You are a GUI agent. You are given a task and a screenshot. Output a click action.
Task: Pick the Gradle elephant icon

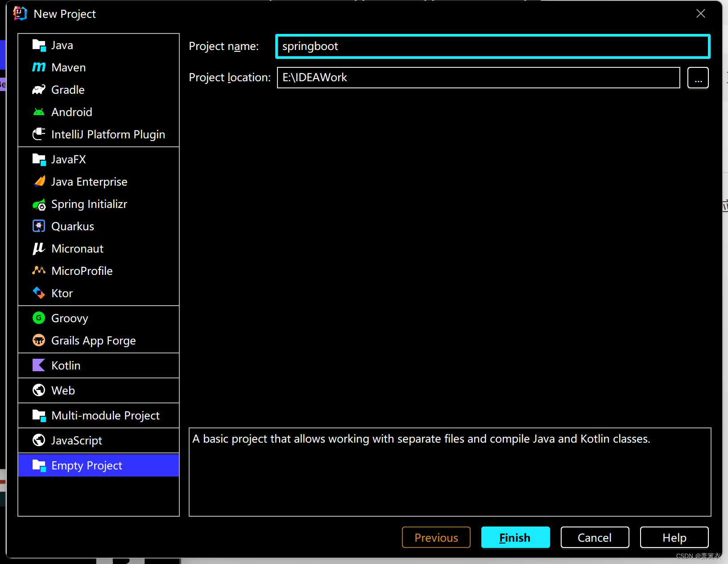[x=39, y=90]
